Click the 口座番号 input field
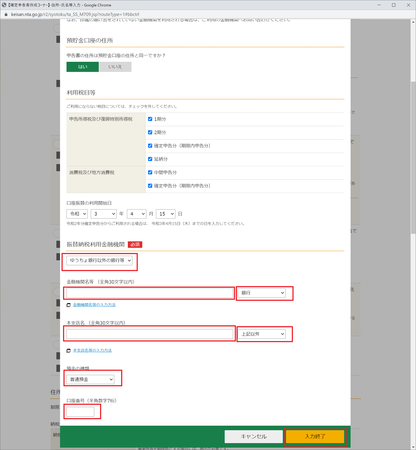 click(80, 412)
